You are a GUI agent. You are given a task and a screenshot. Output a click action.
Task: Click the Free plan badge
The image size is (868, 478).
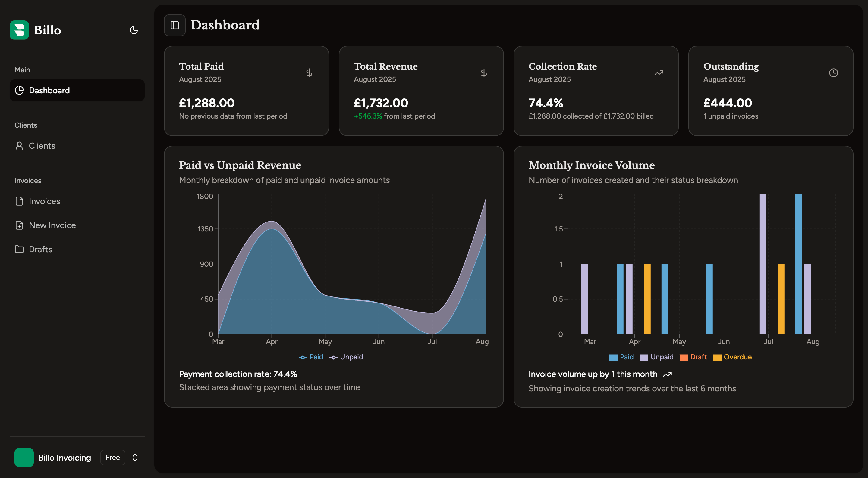(x=112, y=458)
